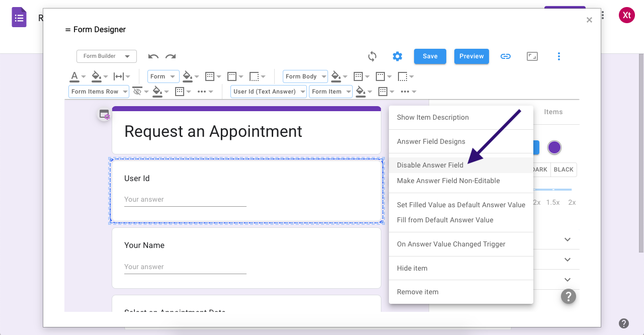Click the fill bucket next to Form Item dropdown

click(360, 92)
